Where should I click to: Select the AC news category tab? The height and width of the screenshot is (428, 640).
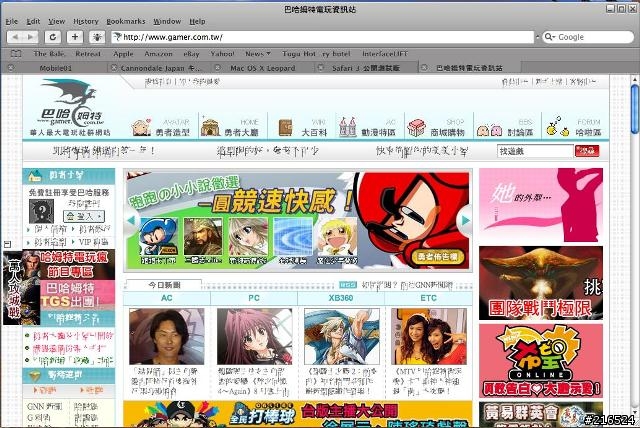coord(167,298)
